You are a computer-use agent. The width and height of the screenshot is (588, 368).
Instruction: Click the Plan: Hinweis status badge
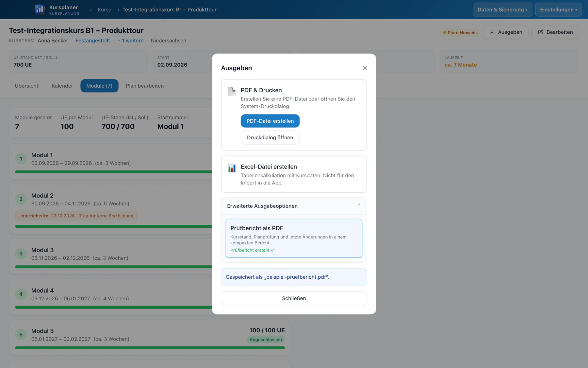pos(460,33)
